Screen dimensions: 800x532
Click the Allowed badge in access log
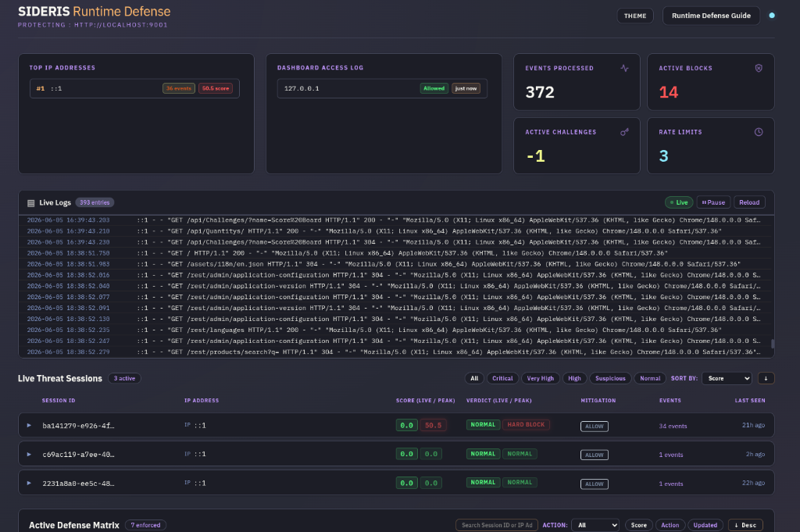tap(434, 88)
